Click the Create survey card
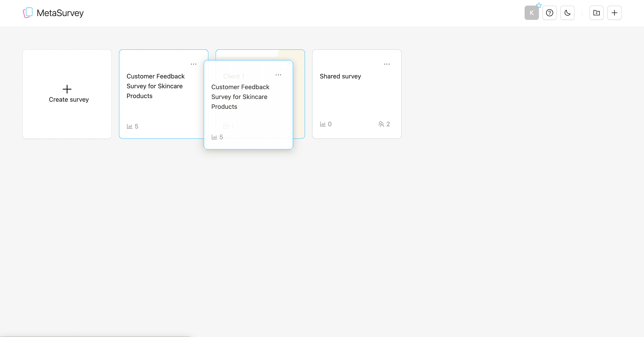 67,94
